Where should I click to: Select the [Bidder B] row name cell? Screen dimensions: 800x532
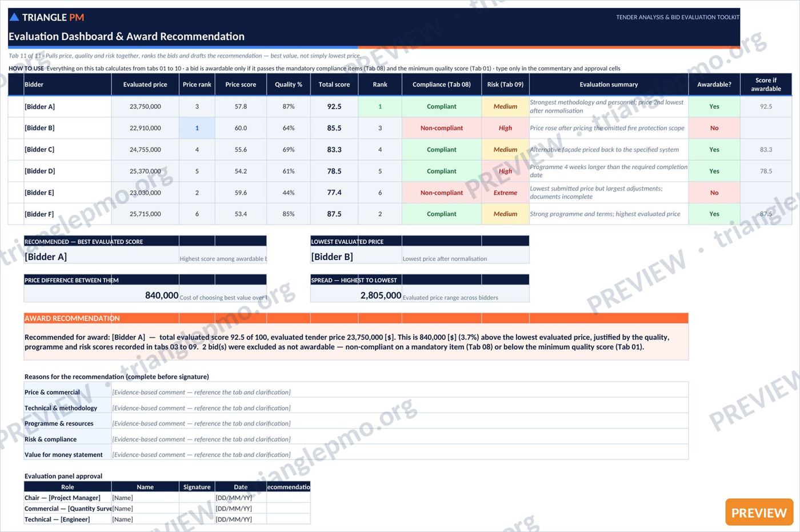coord(67,128)
